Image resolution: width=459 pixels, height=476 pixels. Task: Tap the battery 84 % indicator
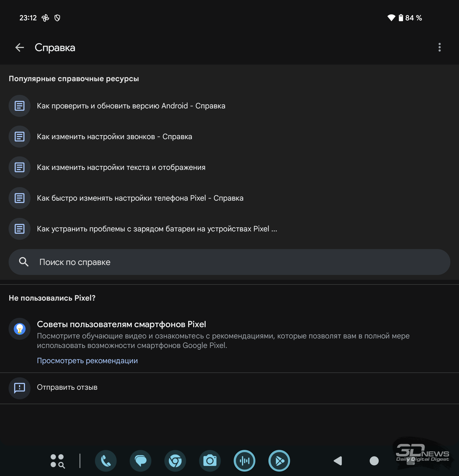[410, 18]
